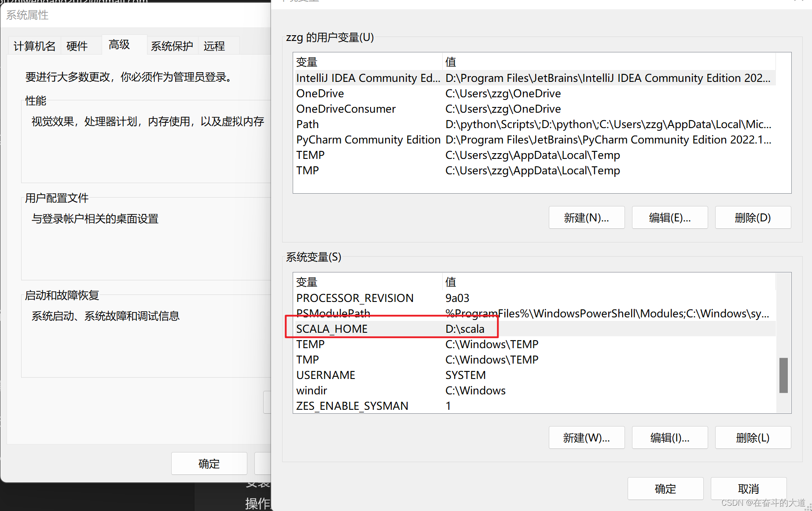Select the PSModulePath system variable
Viewport: 812px width, 511px height.
click(396, 313)
